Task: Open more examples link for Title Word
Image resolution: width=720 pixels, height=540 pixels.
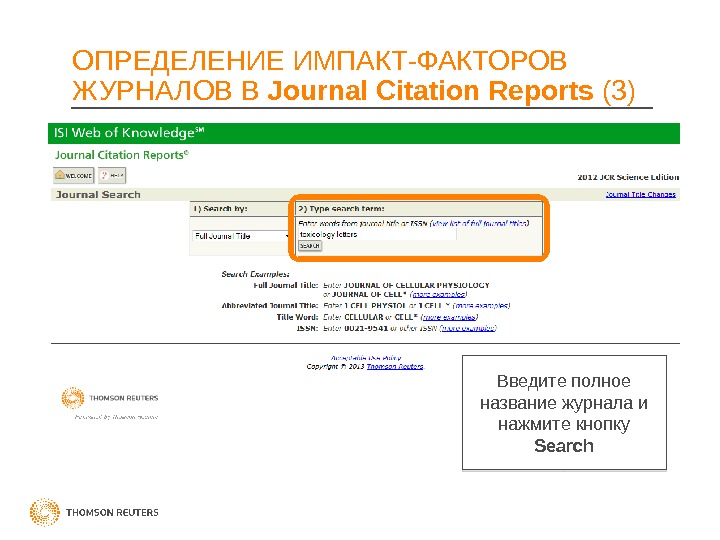Action: [450, 317]
